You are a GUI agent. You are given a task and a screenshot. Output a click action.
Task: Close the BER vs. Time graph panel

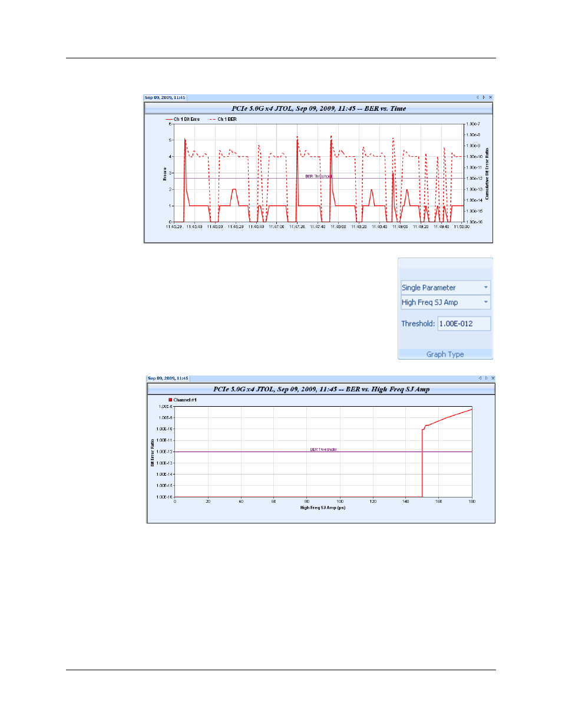coord(490,97)
